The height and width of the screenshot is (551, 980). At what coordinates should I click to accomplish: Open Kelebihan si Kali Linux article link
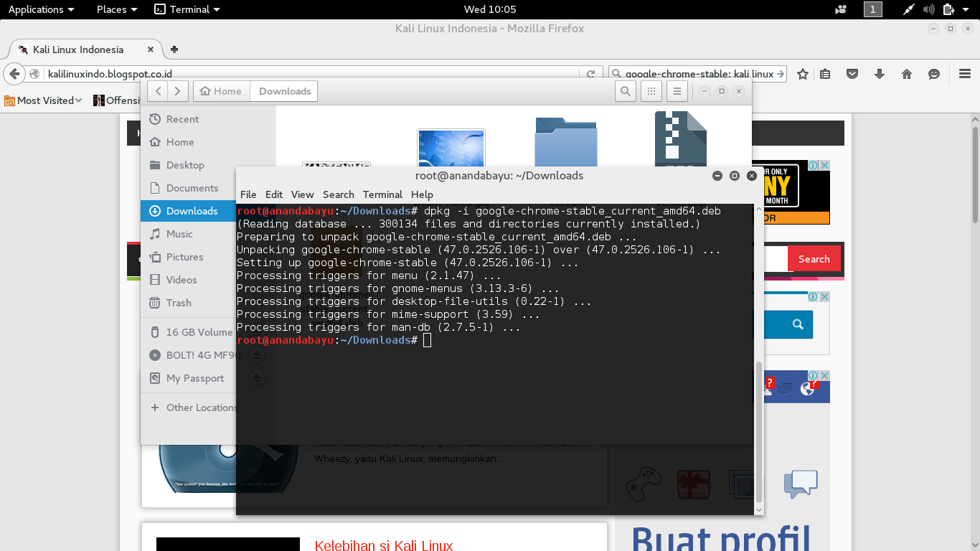pyautogui.click(x=384, y=546)
